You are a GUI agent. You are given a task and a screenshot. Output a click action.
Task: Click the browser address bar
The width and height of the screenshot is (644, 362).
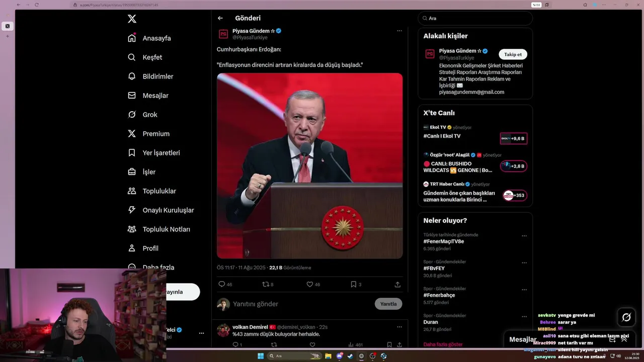coord(302,5)
